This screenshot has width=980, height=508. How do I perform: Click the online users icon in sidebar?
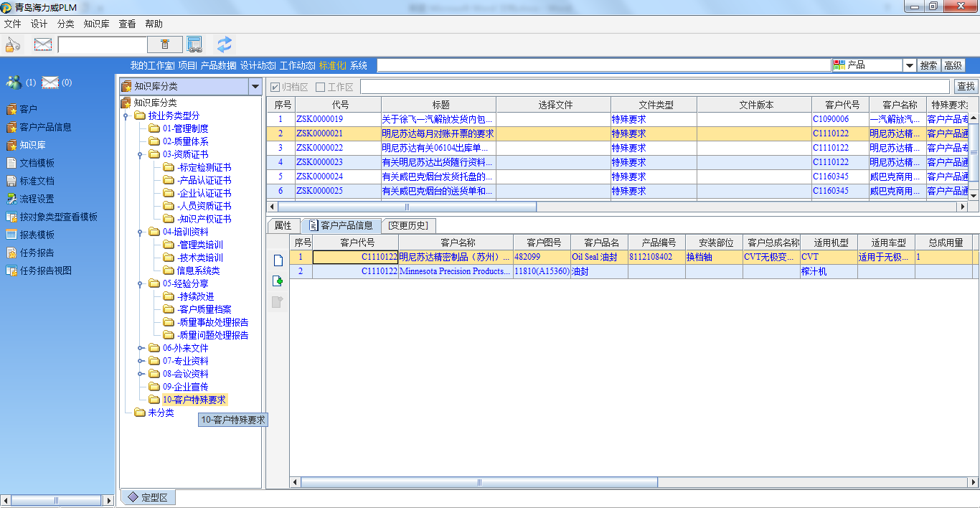point(14,83)
